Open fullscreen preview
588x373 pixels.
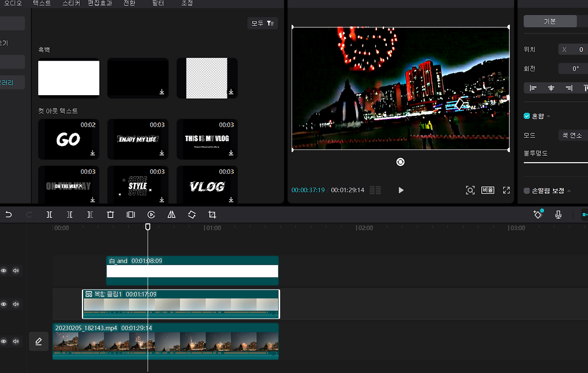point(506,190)
